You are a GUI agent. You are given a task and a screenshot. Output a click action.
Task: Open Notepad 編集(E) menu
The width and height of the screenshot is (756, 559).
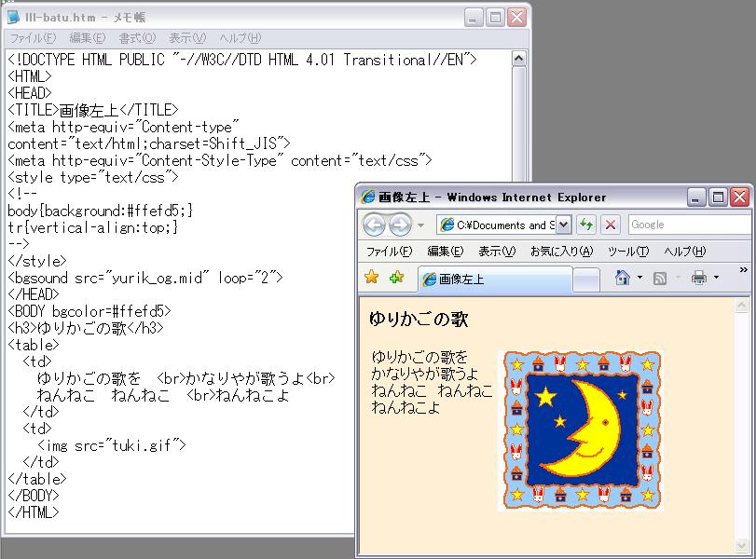click(88, 37)
